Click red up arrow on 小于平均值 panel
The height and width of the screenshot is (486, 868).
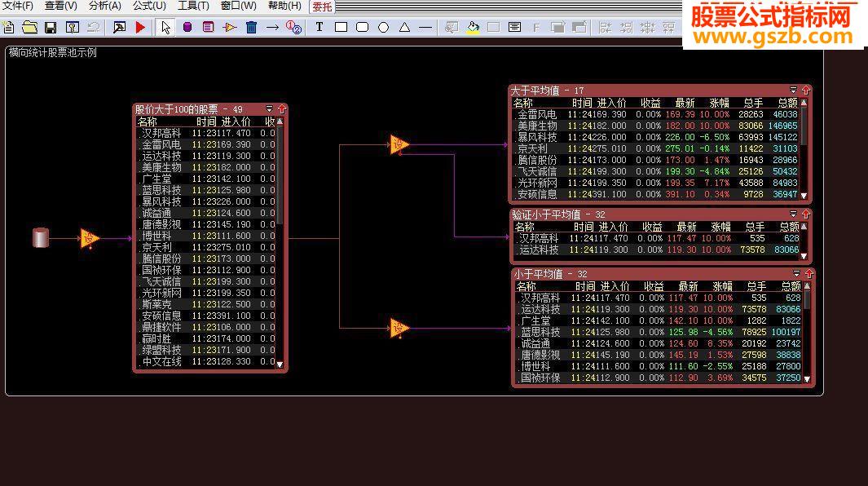coord(809,273)
